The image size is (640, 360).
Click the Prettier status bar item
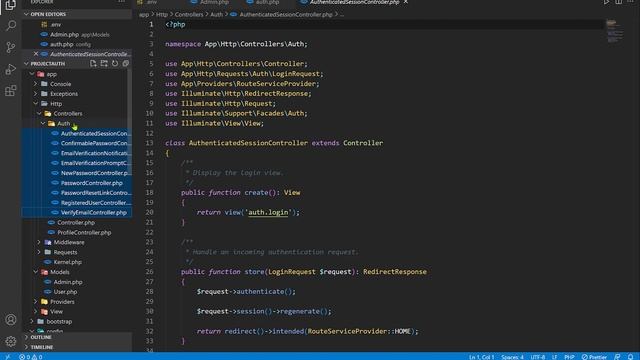click(594, 357)
